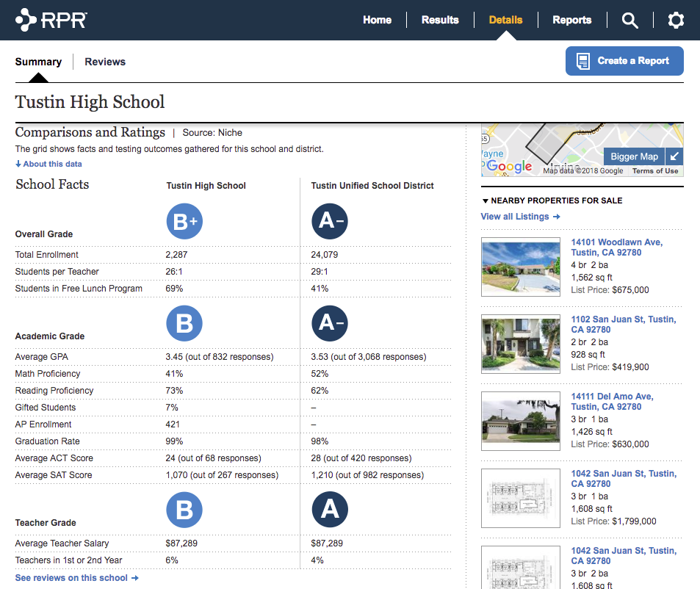Click the school Graduation Rate 99%

click(174, 441)
